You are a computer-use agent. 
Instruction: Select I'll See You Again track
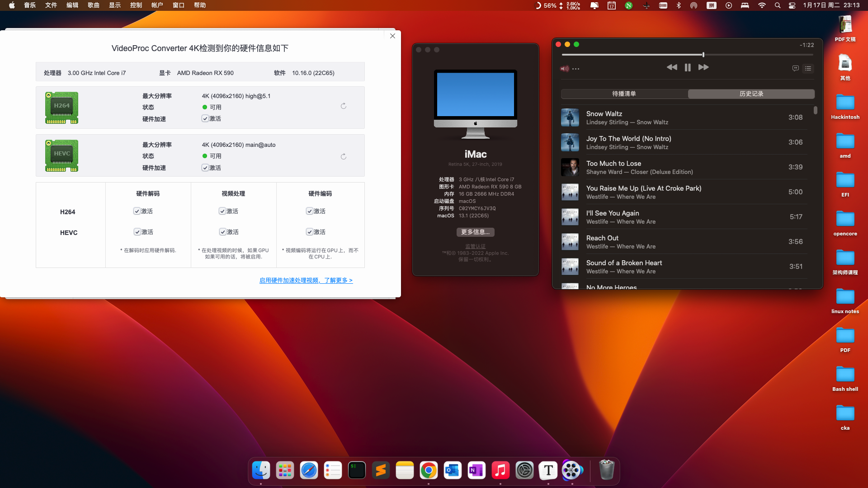coord(683,217)
